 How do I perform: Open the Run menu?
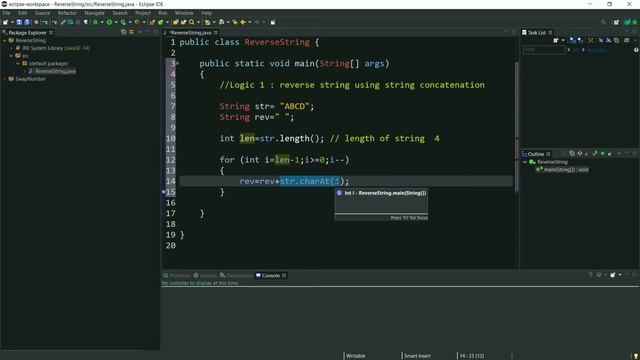pos(162,13)
